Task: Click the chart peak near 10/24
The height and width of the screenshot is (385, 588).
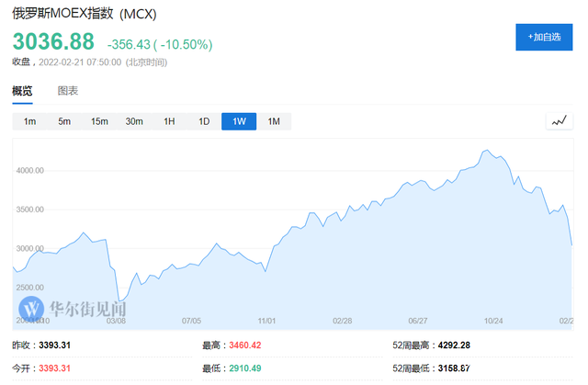Action: pyautogui.click(x=487, y=150)
